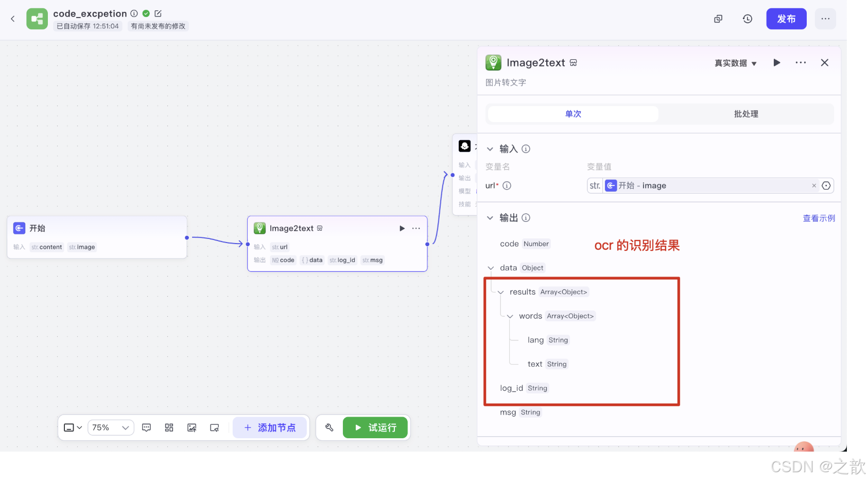Image resolution: width=868 pixels, height=482 pixels.
Task: Select the msg String output row
Action: [520, 412]
